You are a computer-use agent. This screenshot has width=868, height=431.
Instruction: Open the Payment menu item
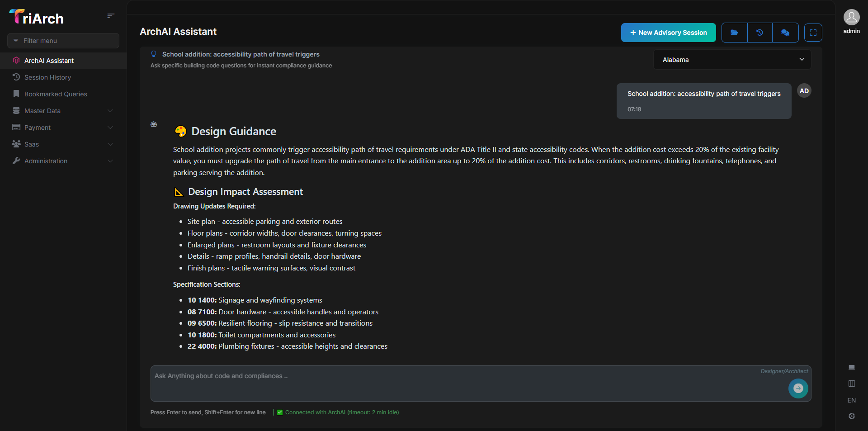[x=37, y=127]
